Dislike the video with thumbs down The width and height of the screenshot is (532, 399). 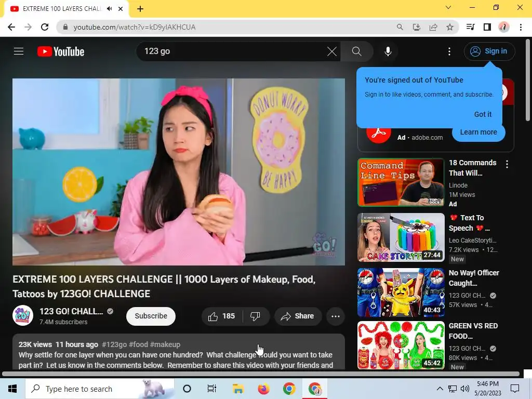pyautogui.click(x=255, y=316)
